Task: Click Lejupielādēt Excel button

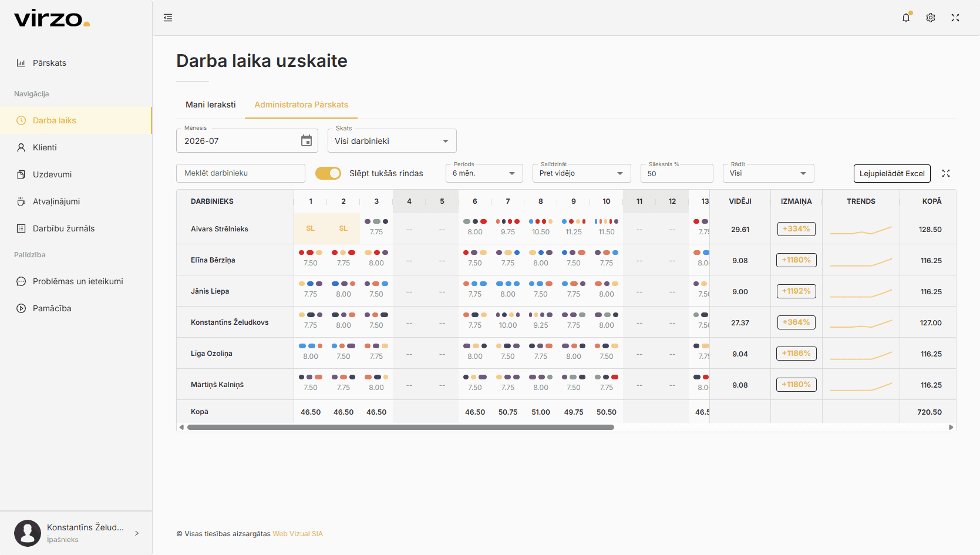Action: [x=892, y=173]
